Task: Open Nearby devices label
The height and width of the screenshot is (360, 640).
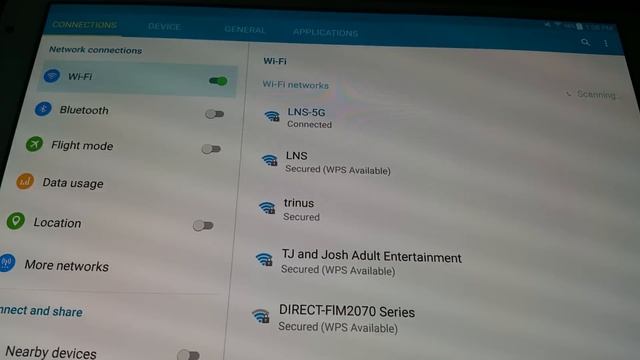Action: pos(51,352)
